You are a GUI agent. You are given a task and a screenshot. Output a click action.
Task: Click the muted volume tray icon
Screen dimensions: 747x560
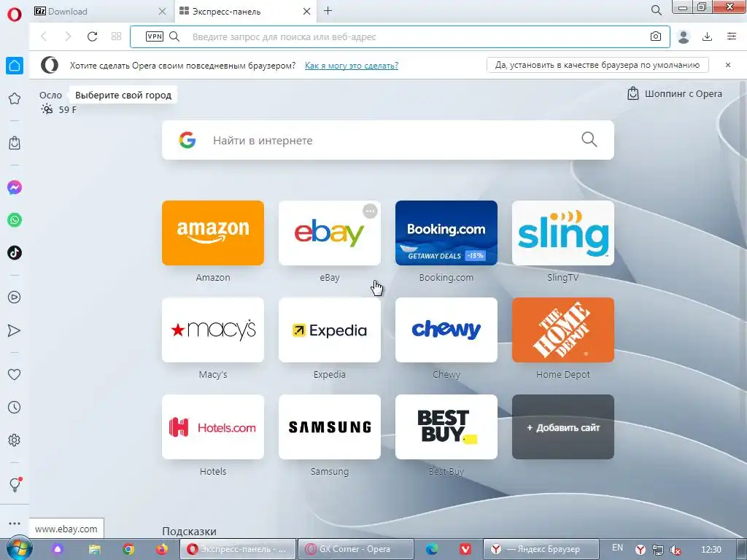pyautogui.click(x=675, y=550)
